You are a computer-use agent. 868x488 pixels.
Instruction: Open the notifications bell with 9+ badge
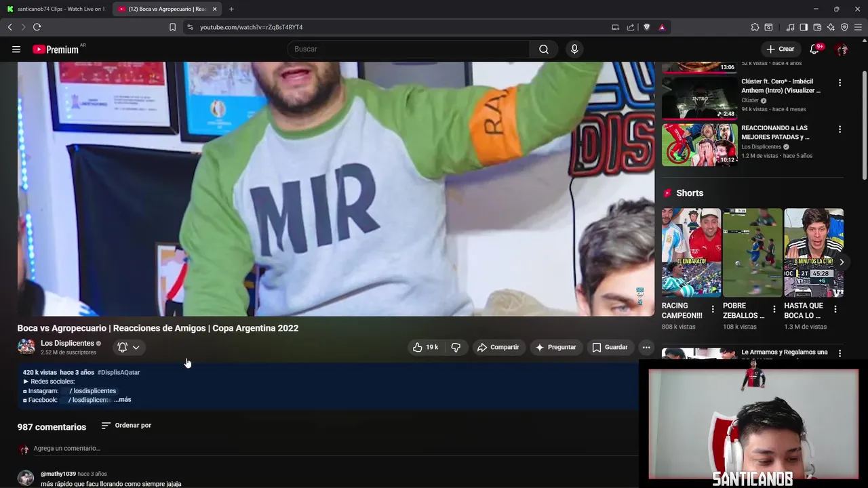point(814,49)
